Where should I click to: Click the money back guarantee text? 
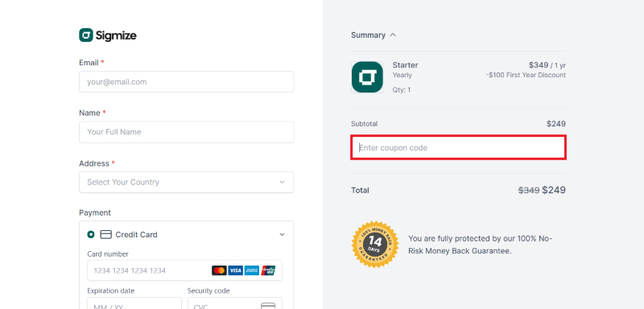pos(481,245)
